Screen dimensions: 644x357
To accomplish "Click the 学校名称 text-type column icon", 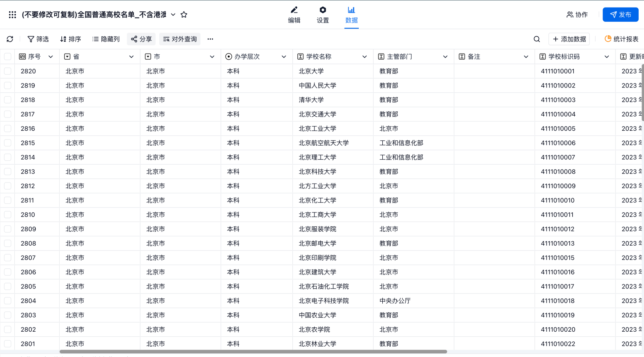I will pyautogui.click(x=301, y=56).
